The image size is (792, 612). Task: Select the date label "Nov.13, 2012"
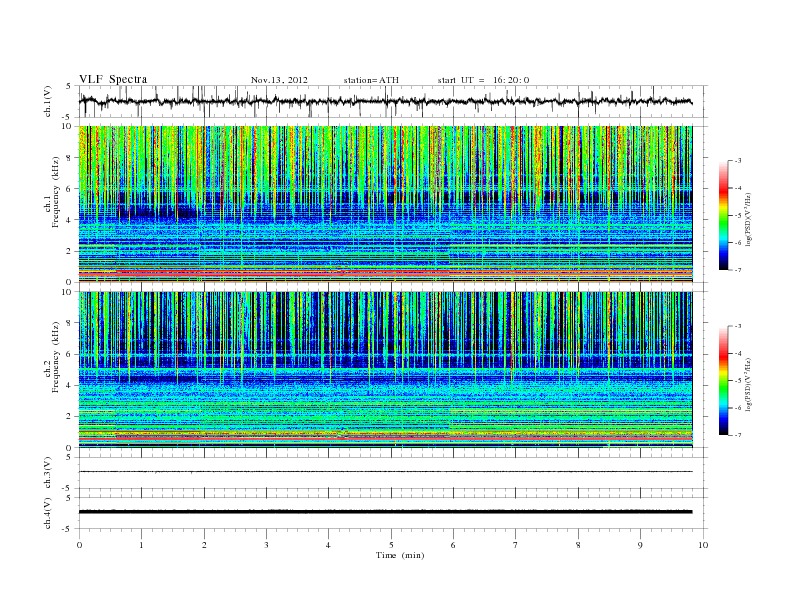(279, 80)
